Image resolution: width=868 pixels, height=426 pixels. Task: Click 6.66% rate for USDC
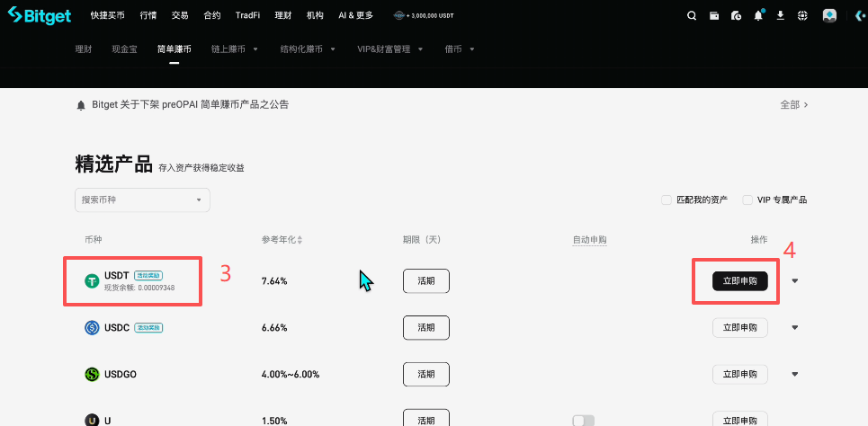[x=274, y=327]
